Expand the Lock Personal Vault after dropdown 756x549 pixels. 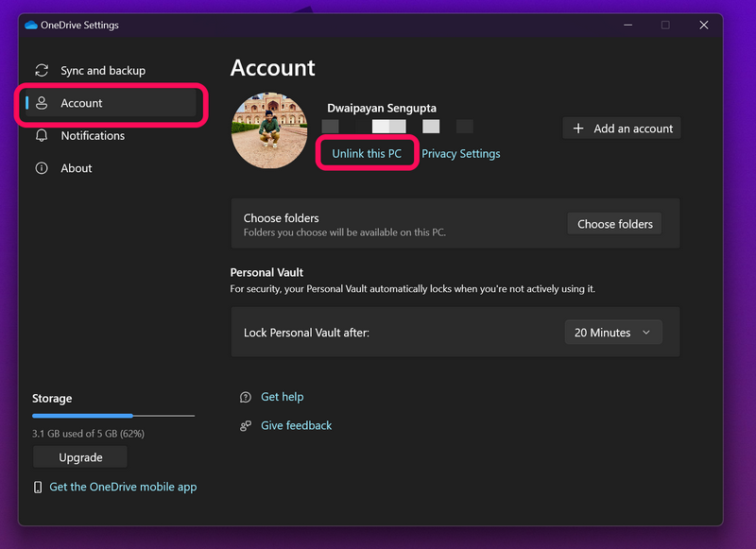pyautogui.click(x=612, y=333)
